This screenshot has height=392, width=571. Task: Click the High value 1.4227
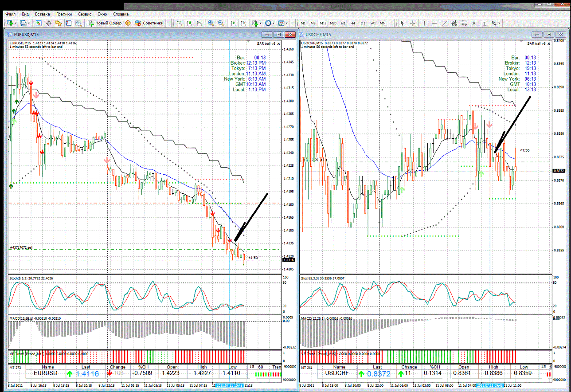[202, 373]
